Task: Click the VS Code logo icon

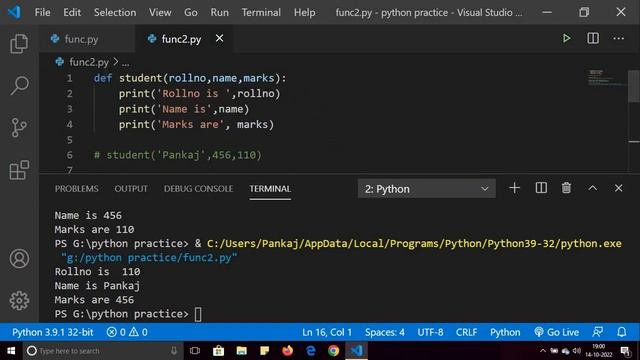Action: click(14, 12)
